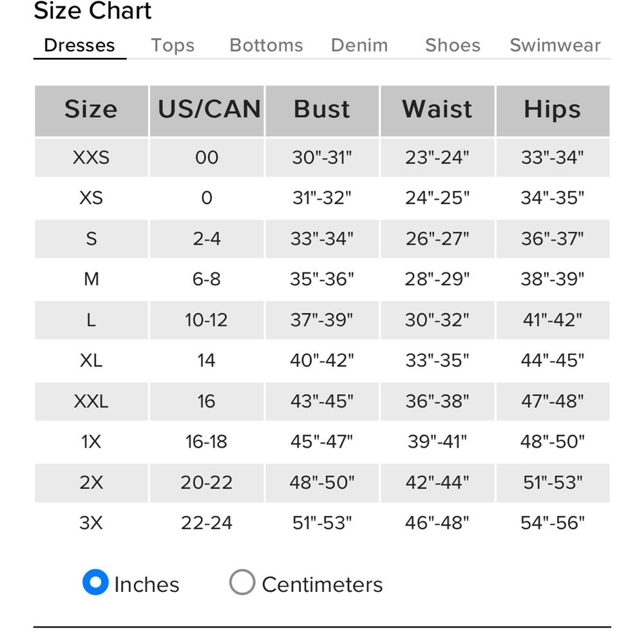Open the Bottoms size tab
This screenshot has height=644, width=644.
(x=266, y=46)
